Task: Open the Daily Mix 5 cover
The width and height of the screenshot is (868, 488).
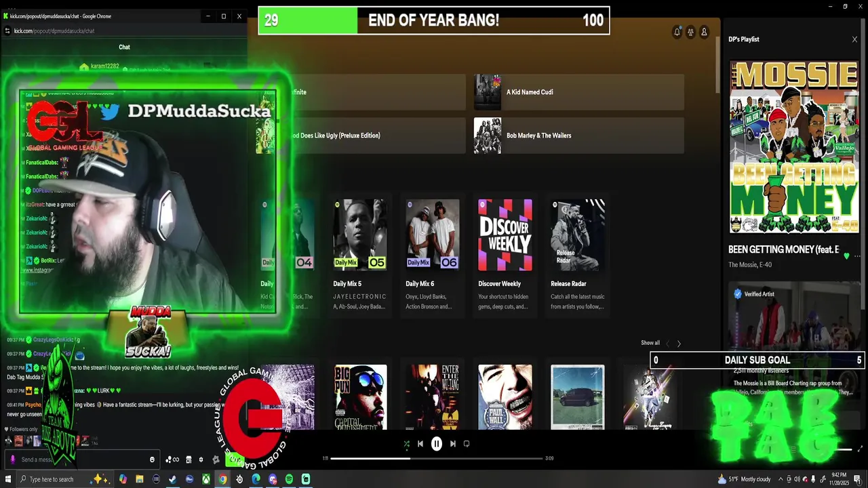Action: coord(360,235)
